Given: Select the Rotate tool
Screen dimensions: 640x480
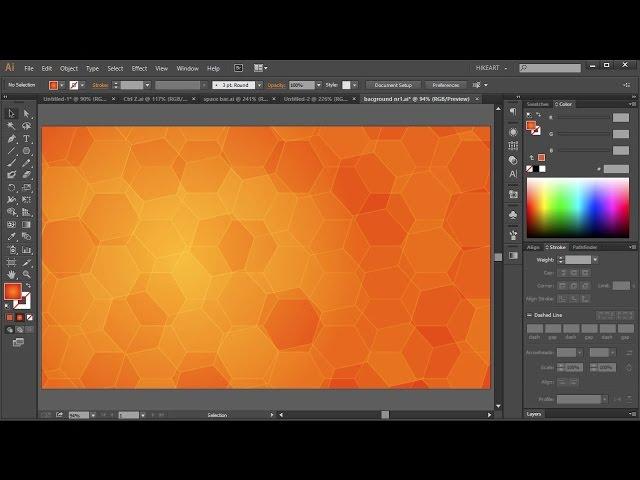Looking at the screenshot, I should [x=11, y=188].
